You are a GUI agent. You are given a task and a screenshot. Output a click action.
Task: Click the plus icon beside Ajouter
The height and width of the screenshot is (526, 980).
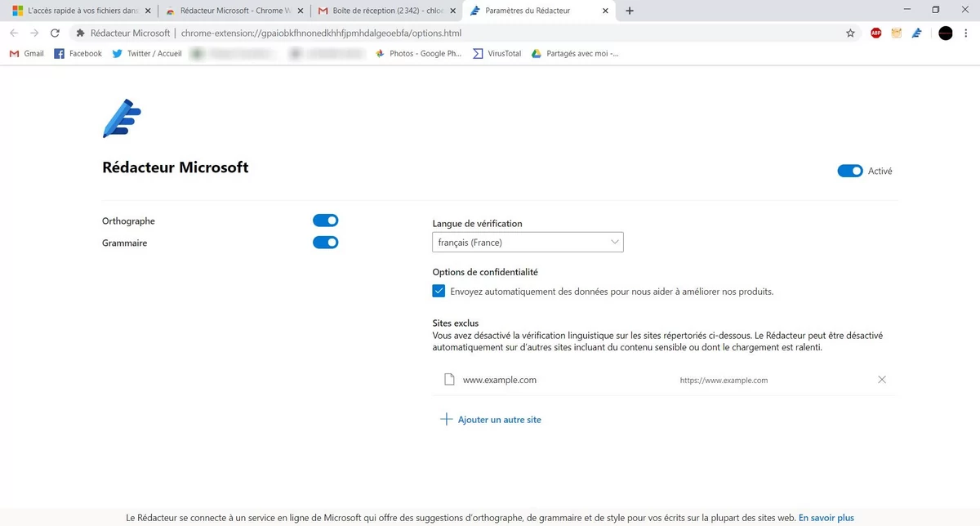pyautogui.click(x=446, y=420)
